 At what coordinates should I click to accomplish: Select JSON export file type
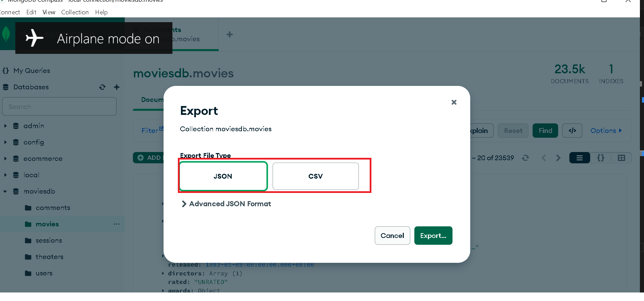(223, 176)
